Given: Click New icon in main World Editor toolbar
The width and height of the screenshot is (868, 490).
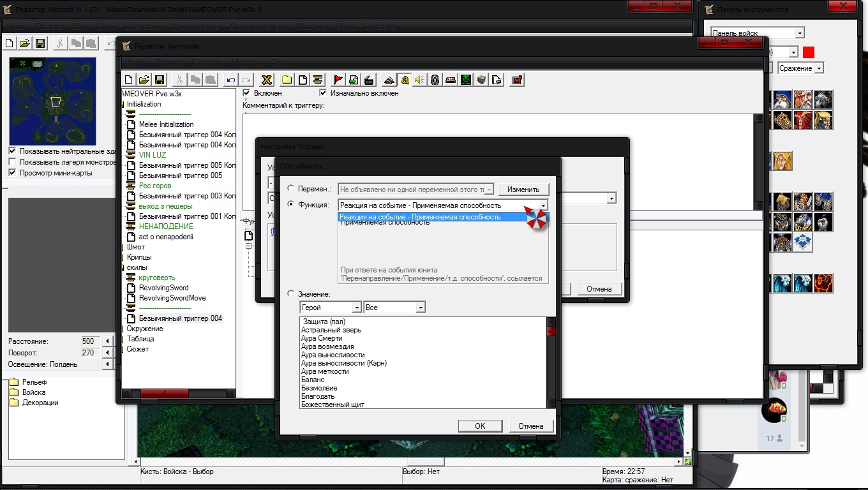Looking at the screenshot, I should [10, 43].
